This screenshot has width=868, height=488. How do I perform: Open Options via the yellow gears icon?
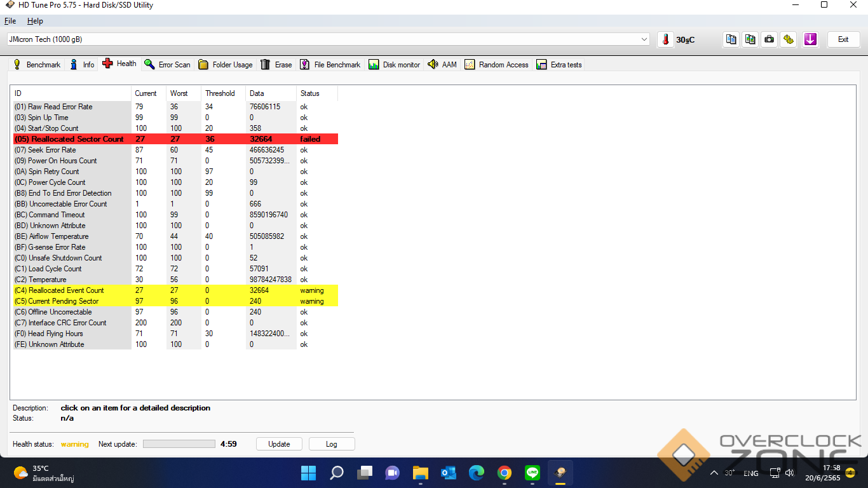coord(789,39)
